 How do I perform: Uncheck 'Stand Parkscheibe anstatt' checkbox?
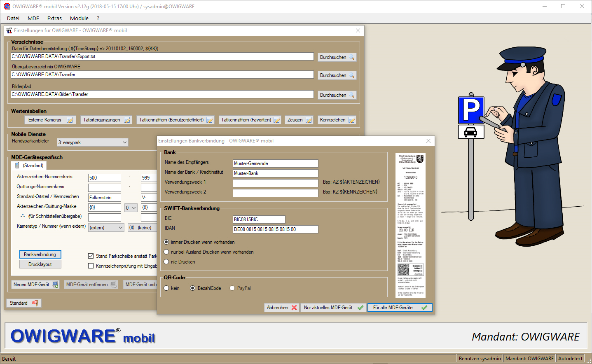coord(91,256)
